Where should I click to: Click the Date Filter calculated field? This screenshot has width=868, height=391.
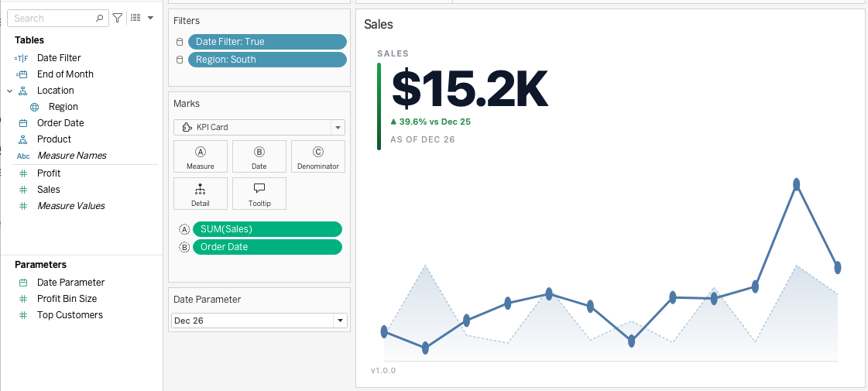point(59,58)
